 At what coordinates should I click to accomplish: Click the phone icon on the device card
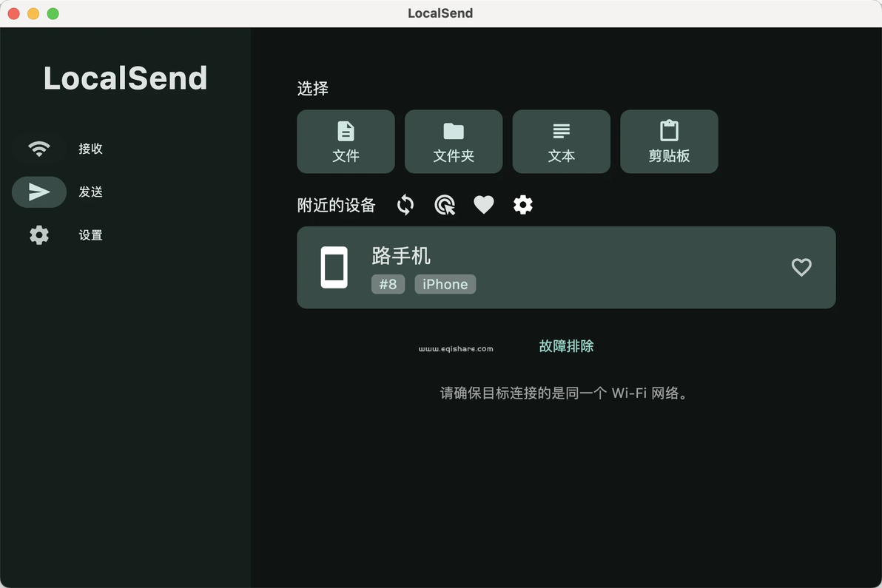(334, 268)
